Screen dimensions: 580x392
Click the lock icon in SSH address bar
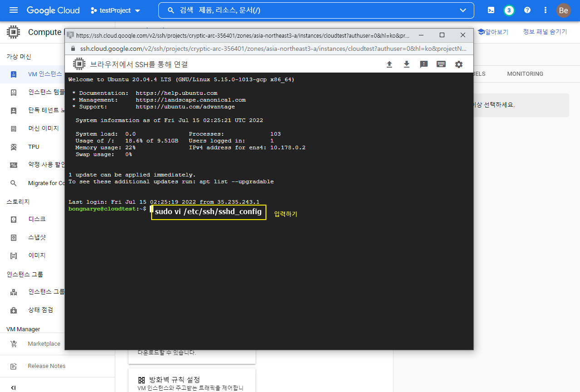73,49
